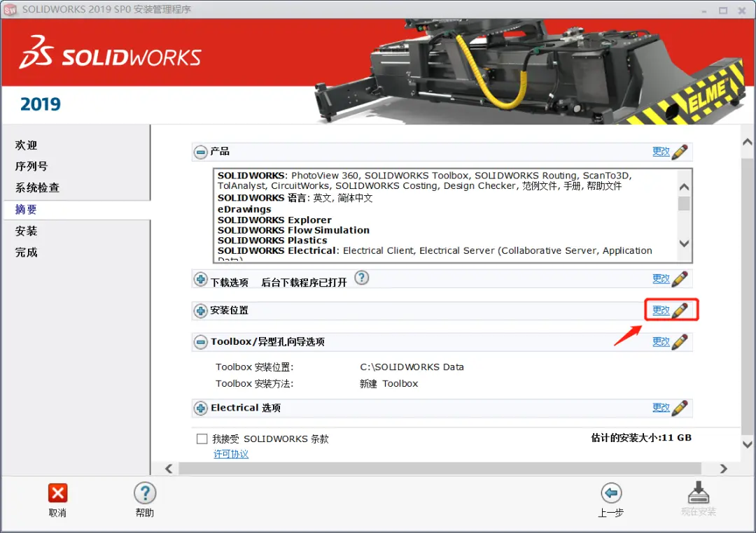This screenshot has height=533, width=756.
Task: Click 更改 link for Toolbox options
Action: click(x=661, y=341)
